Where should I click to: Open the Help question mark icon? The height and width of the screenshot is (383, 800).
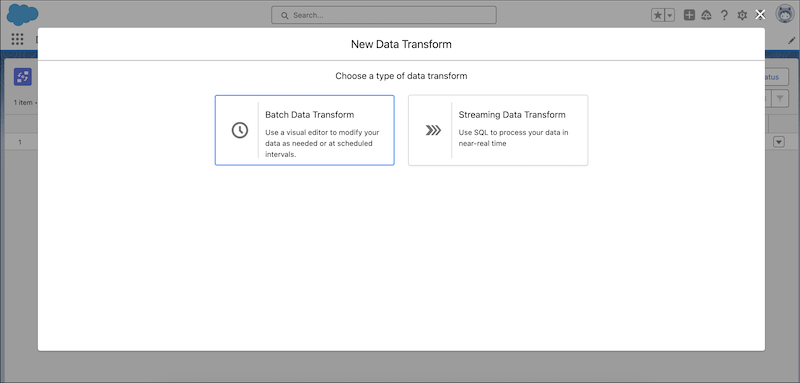[x=724, y=15]
